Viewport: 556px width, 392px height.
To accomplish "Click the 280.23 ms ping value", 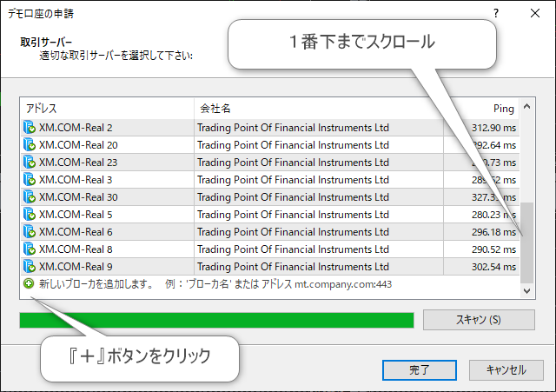I will pyautogui.click(x=493, y=215).
